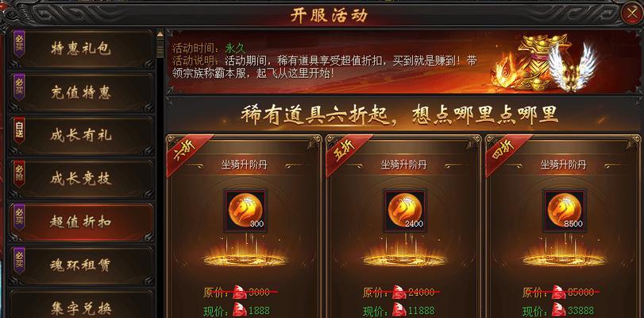Select the 成长有礼 tab

[x=81, y=136]
